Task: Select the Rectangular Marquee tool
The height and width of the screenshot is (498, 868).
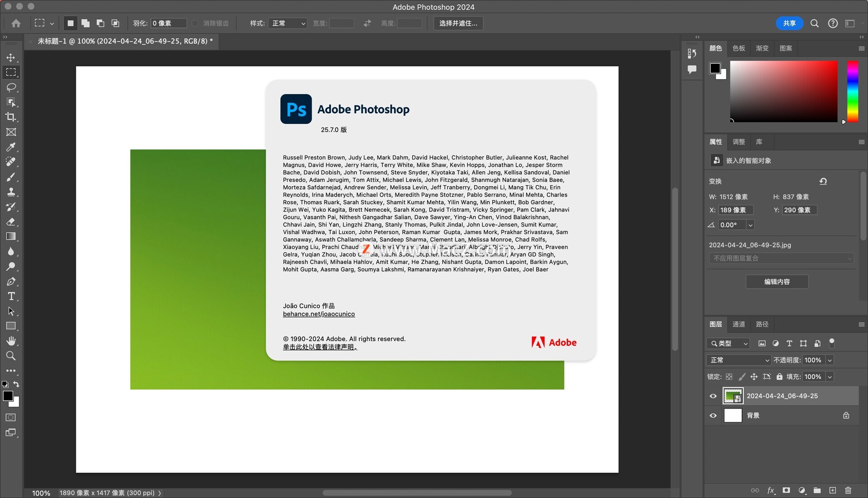Action: (x=11, y=72)
